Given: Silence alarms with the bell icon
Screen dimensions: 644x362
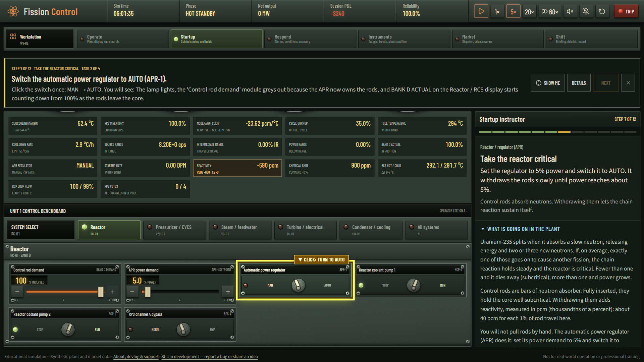Looking at the screenshot, I should click(x=586, y=11).
